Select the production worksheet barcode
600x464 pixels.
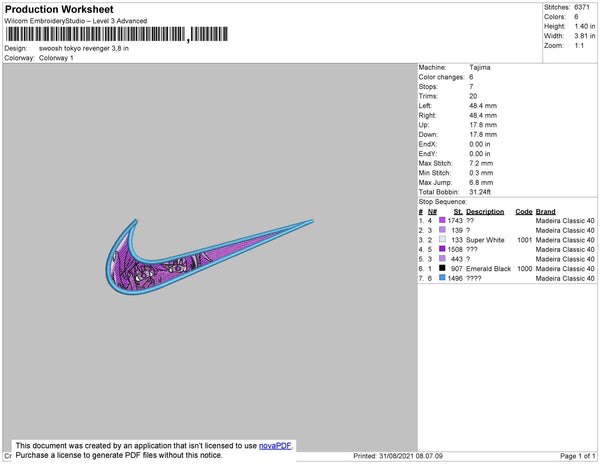pos(117,34)
